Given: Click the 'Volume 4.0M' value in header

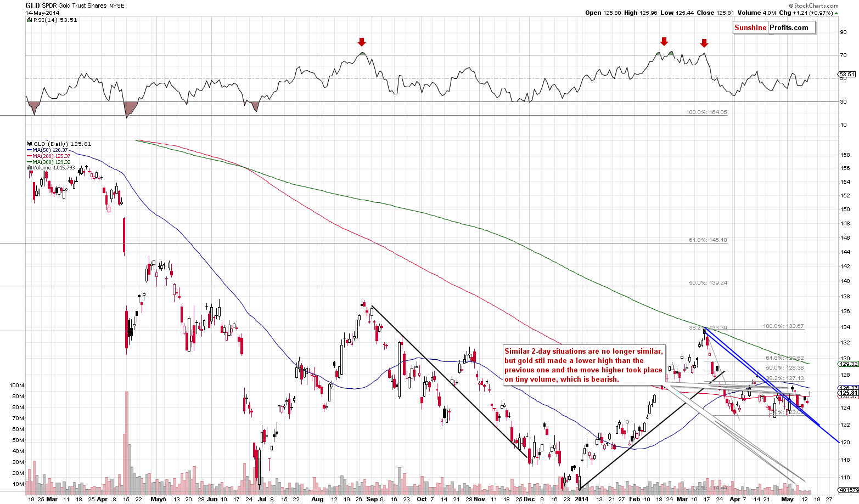Looking at the screenshot, I should pos(757,13).
